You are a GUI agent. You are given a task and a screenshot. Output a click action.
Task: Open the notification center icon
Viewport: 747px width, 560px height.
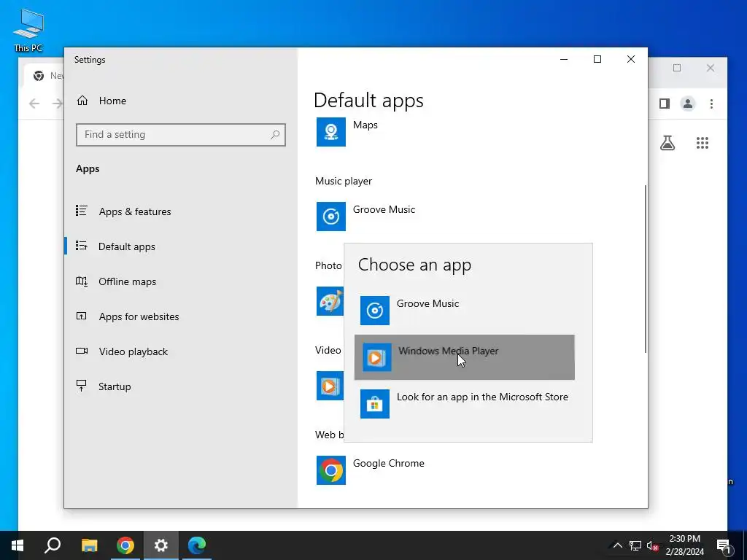(724, 545)
